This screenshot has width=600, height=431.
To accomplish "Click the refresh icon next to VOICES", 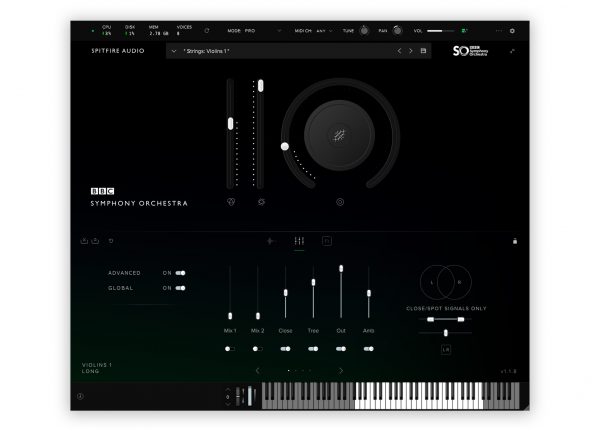I will (207, 31).
